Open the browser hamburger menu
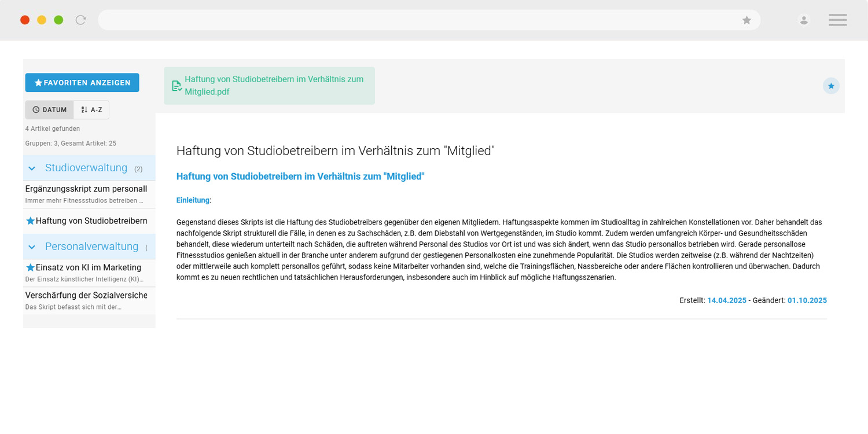Viewport: 868px width, 434px height. point(837,20)
